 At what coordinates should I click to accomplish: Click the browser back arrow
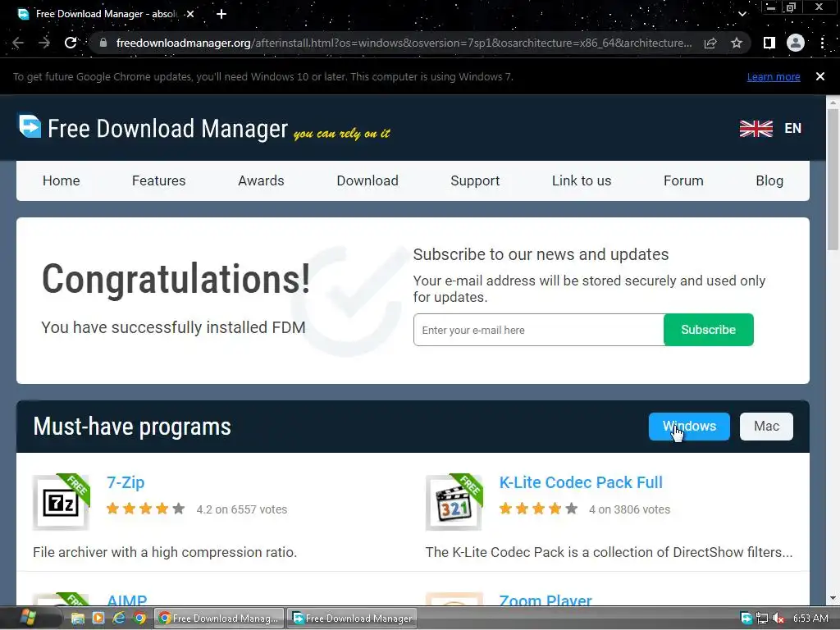point(18,43)
